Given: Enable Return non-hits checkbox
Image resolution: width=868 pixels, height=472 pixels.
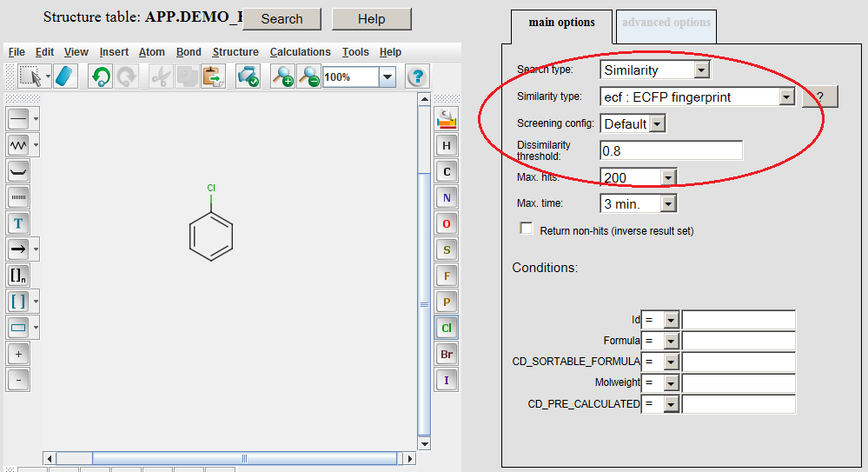Looking at the screenshot, I should [527, 229].
